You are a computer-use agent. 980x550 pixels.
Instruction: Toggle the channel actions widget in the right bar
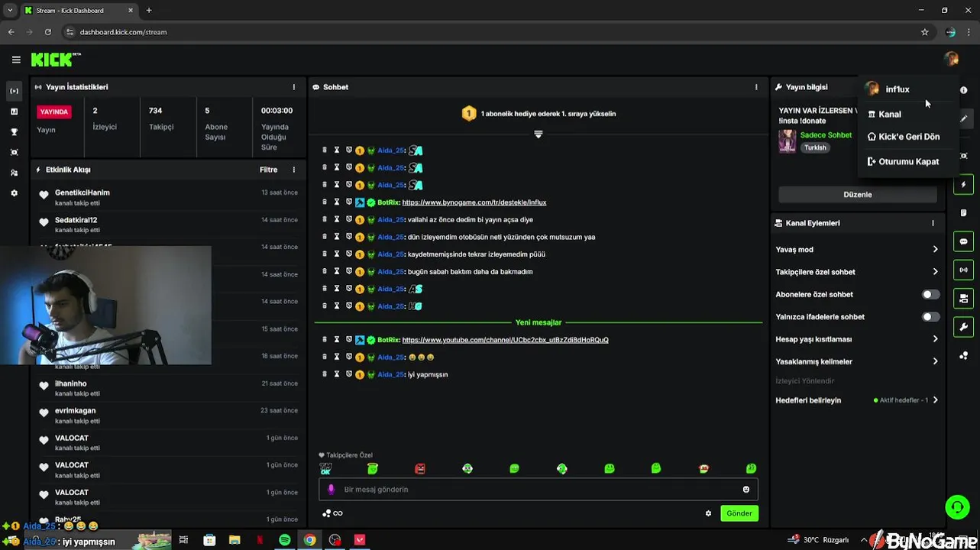tap(964, 299)
